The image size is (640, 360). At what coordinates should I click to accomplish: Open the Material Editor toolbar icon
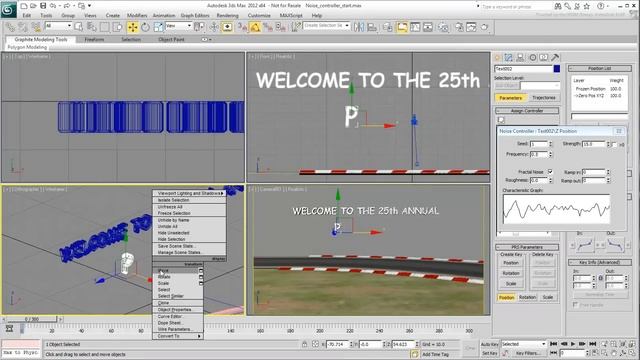(443, 27)
